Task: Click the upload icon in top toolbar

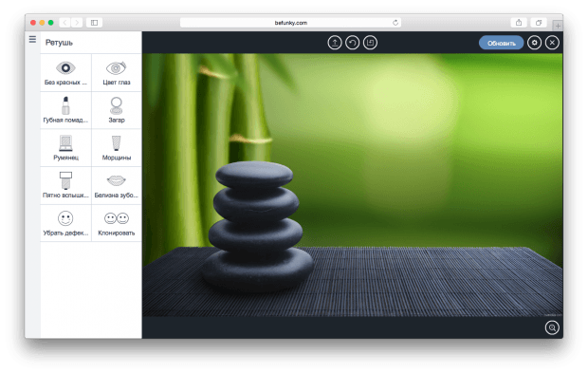Action: (x=335, y=43)
